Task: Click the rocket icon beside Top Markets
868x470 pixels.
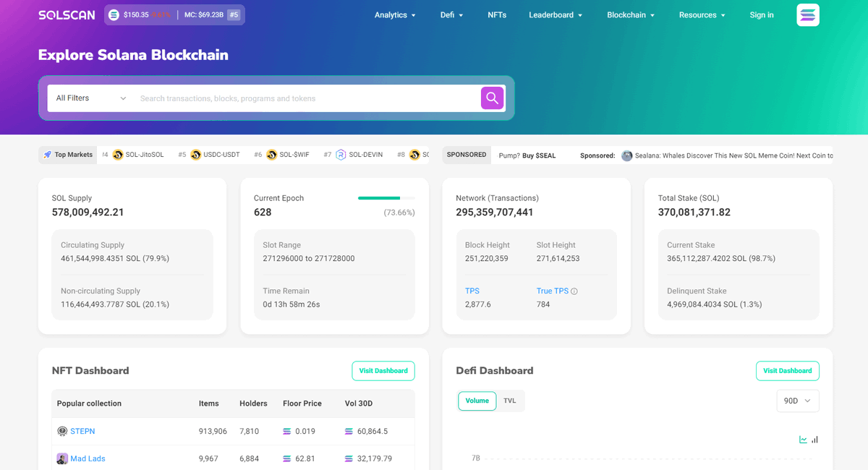Action: pos(47,155)
